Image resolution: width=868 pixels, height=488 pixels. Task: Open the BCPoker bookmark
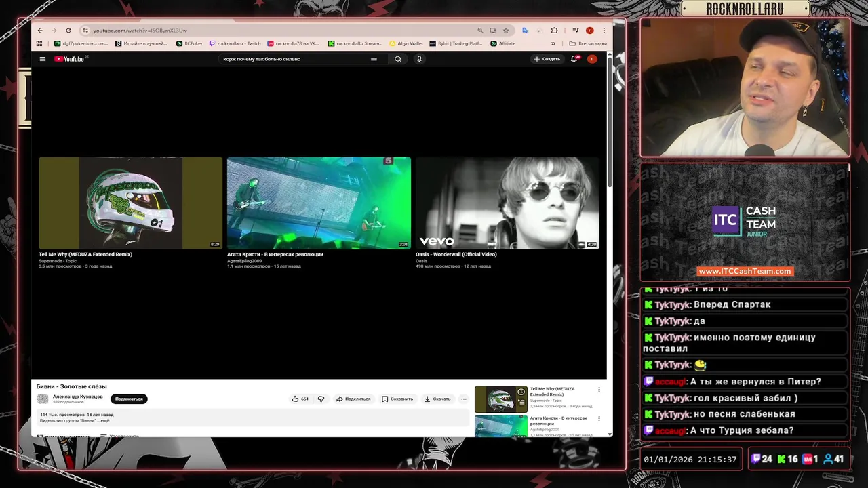[189, 43]
